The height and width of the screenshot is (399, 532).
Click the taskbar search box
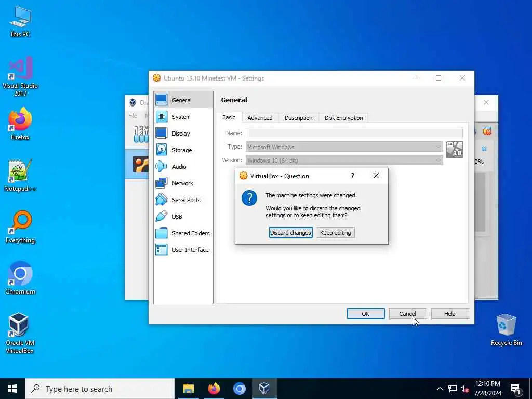[100, 389]
